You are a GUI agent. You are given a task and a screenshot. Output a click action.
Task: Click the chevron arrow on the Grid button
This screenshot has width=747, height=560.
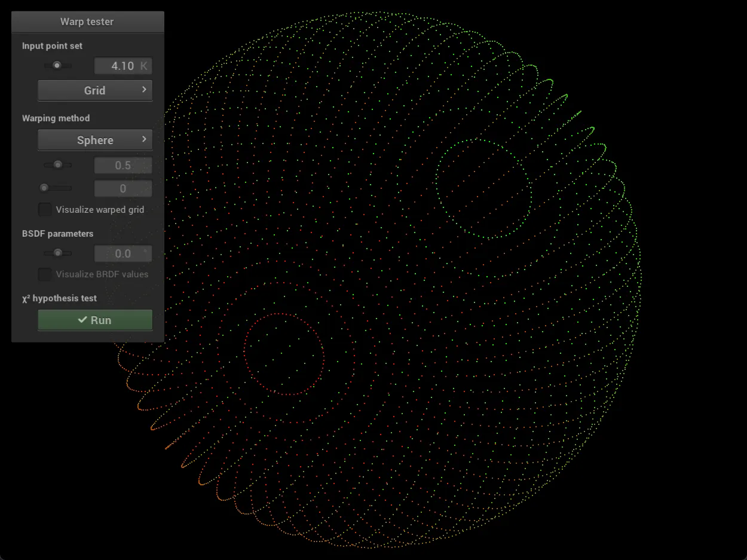coord(143,90)
